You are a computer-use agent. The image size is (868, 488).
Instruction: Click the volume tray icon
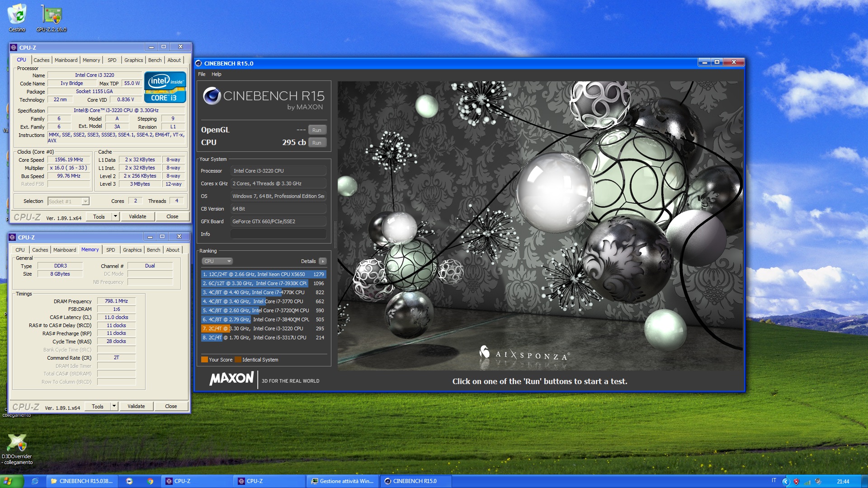coord(818,482)
